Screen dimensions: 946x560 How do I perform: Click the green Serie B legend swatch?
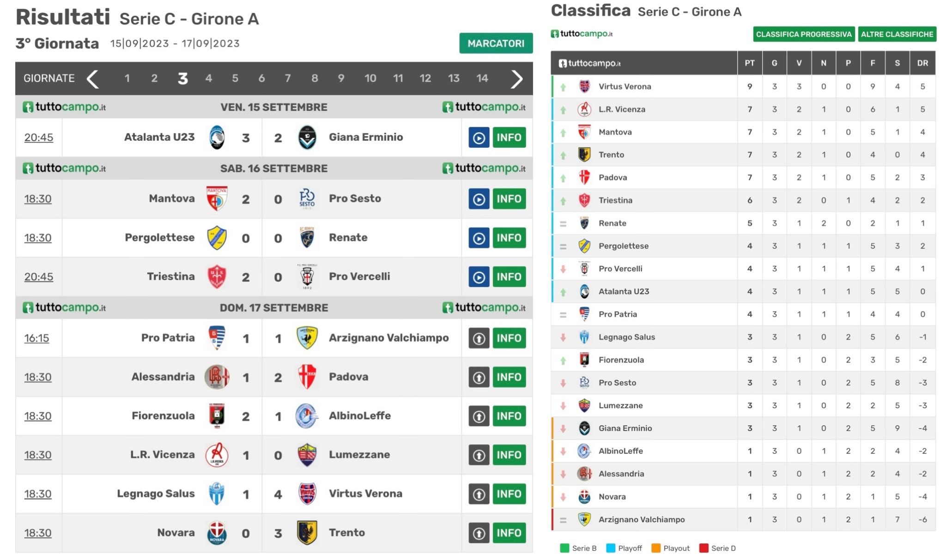(x=564, y=548)
